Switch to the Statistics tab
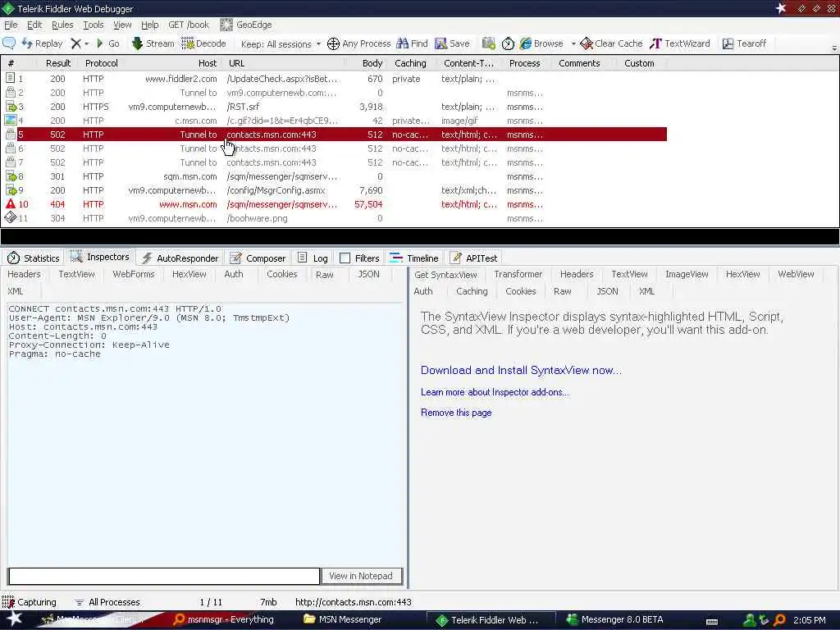 (x=33, y=258)
